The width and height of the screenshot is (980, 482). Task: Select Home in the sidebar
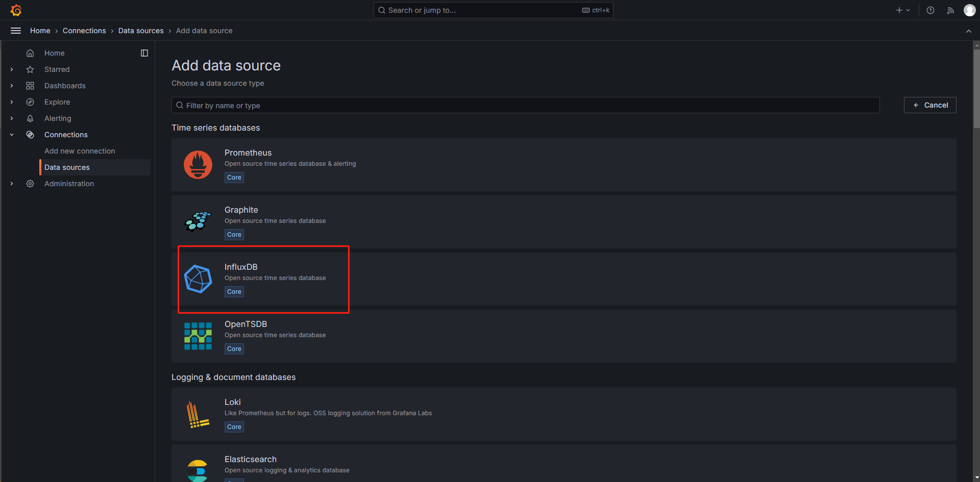55,53
